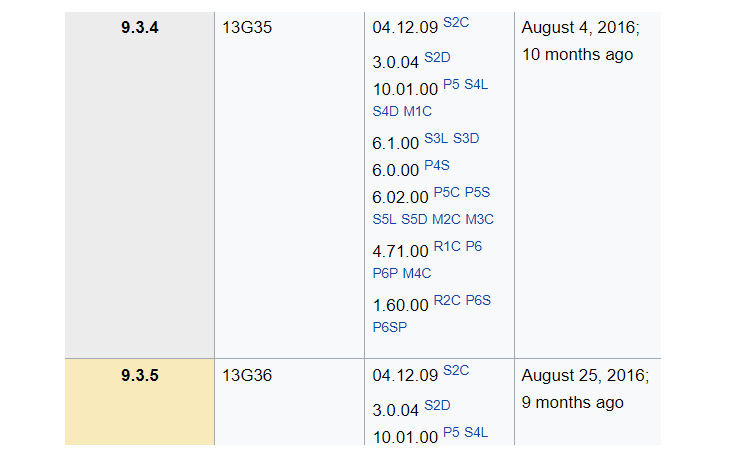Select the S5L device link
The height and width of the screenshot is (462, 735).
point(385,219)
